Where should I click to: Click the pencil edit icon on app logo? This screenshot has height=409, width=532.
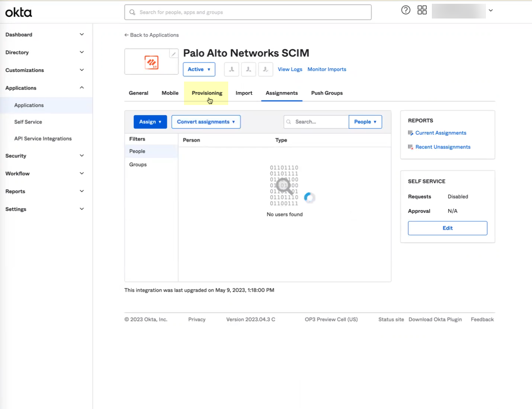pyautogui.click(x=173, y=54)
